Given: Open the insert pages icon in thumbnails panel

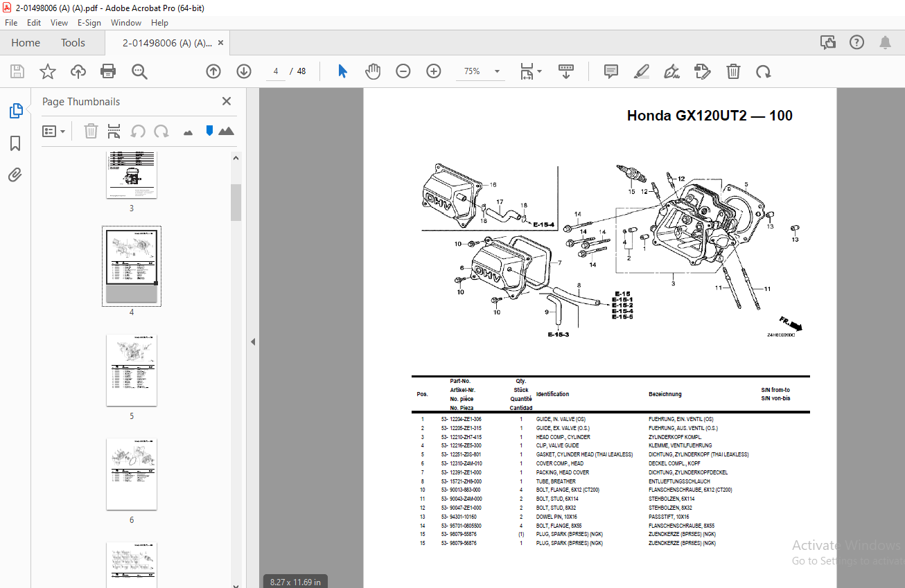Looking at the screenshot, I should [x=114, y=131].
